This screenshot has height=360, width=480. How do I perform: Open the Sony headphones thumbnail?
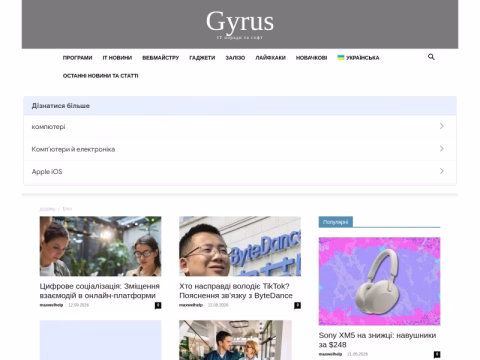(x=379, y=281)
